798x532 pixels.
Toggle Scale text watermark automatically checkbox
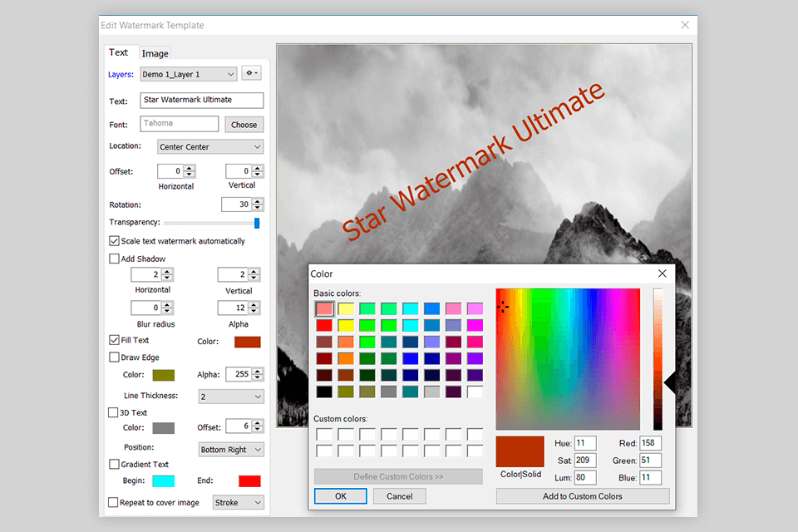[114, 241]
